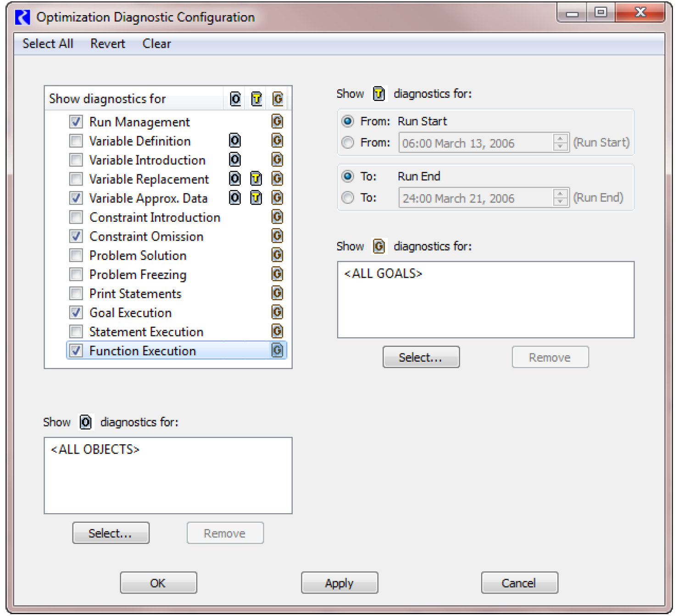
Task: Click the Revert menu item
Action: (x=108, y=44)
